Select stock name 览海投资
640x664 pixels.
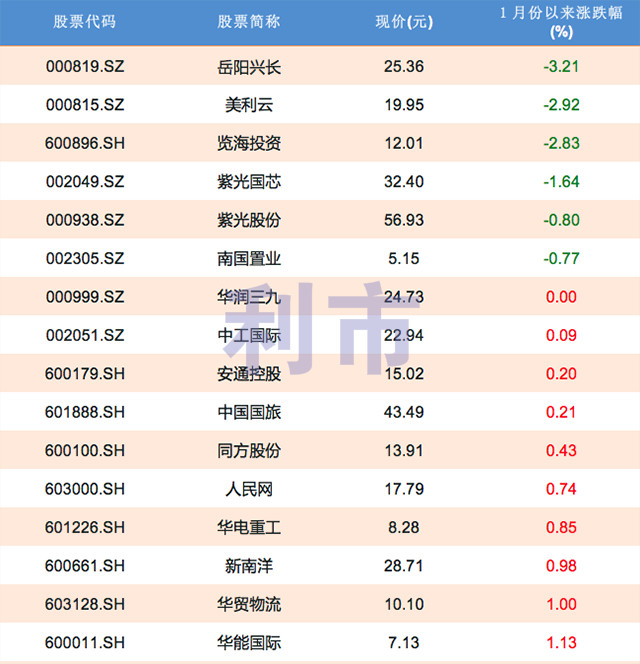click(249, 144)
